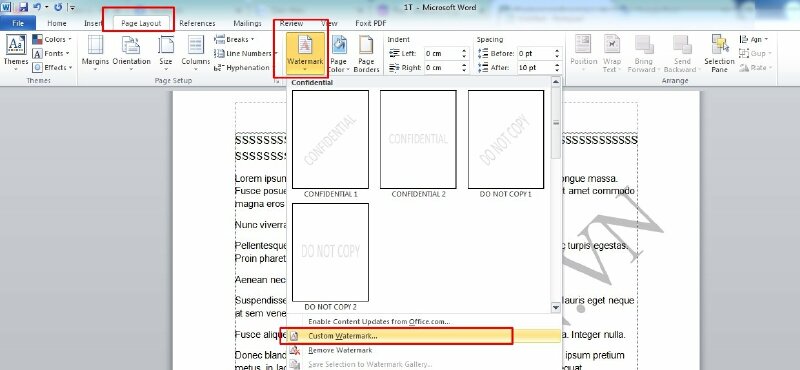
Task: Open the Group dropdown
Action: tap(755, 53)
